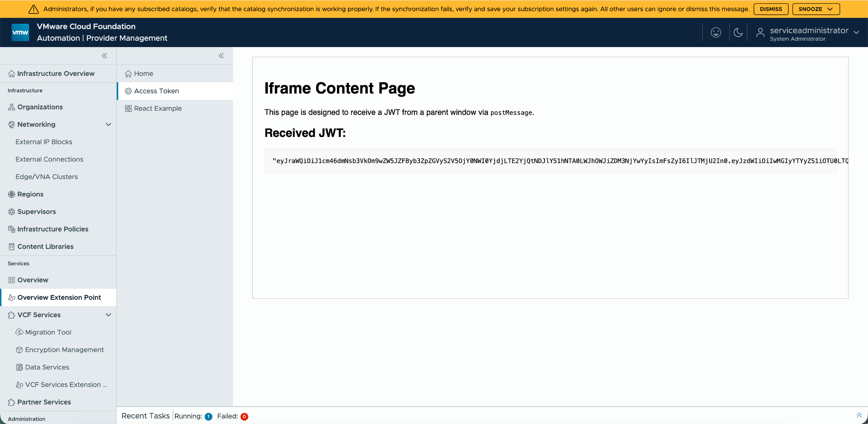
Task: Open VCF Services Extension item
Action: coord(66,385)
